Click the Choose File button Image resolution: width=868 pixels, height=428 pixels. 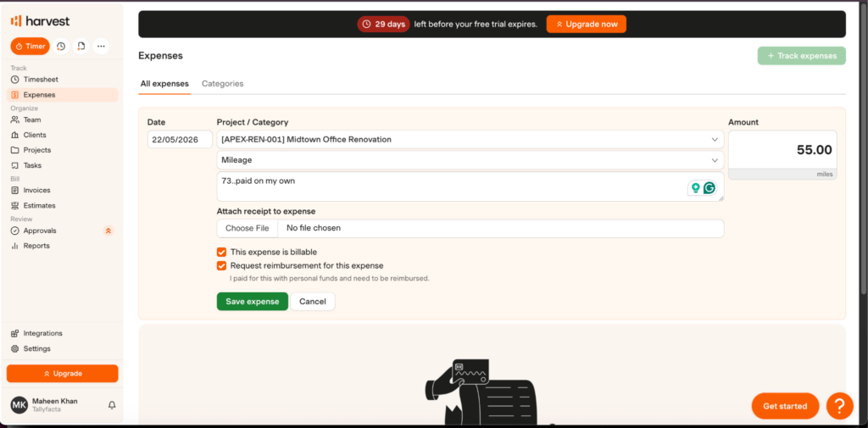coord(247,228)
